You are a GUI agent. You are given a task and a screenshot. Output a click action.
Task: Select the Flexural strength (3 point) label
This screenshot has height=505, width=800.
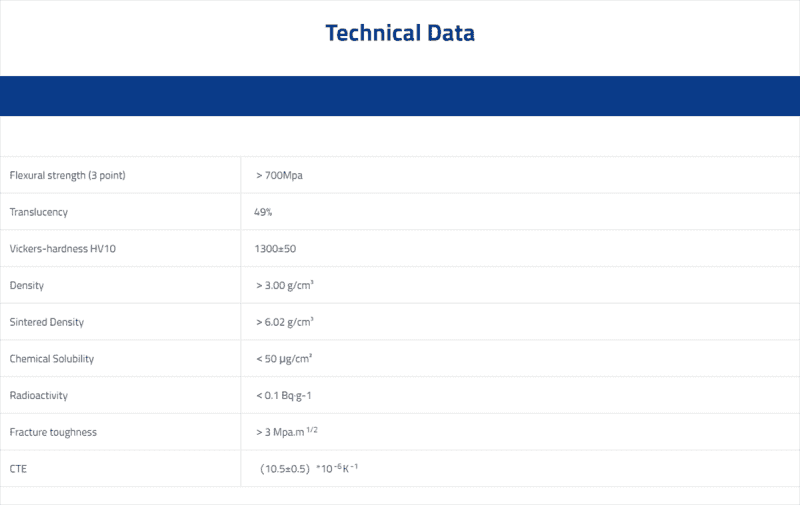point(67,175)
